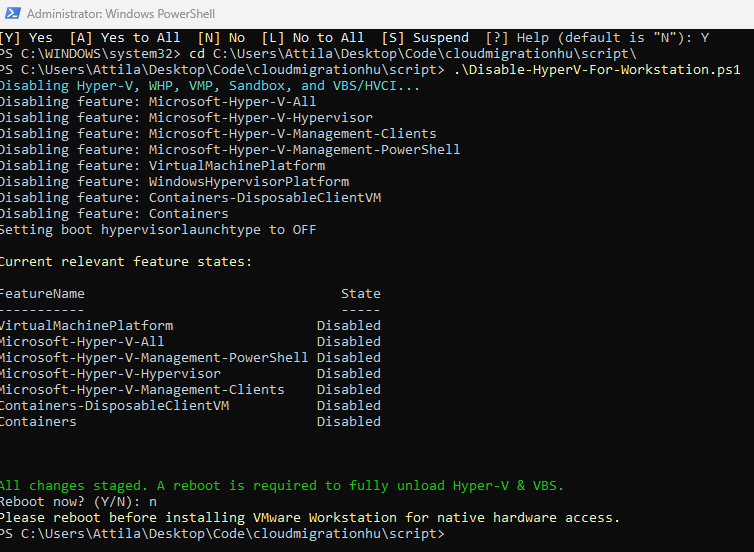Click the green "All changes staged" message
Screen dimensions: 754x552
click(282, 486)
